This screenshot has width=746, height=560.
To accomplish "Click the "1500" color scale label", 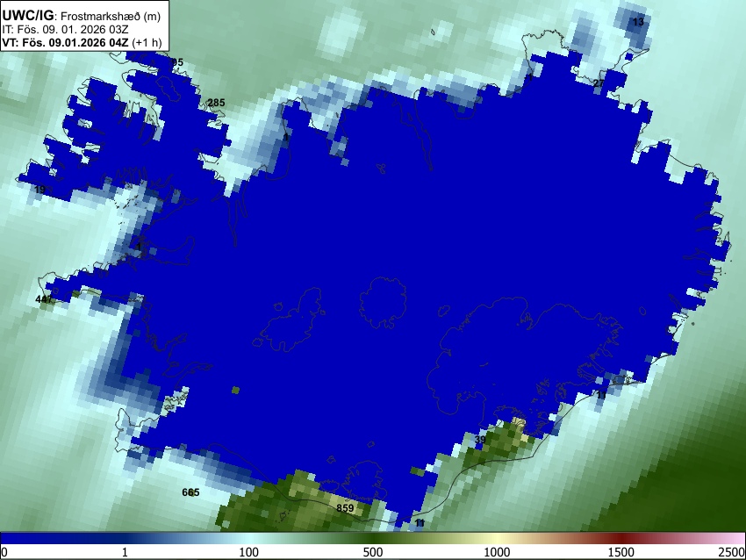I will (620, 552).
